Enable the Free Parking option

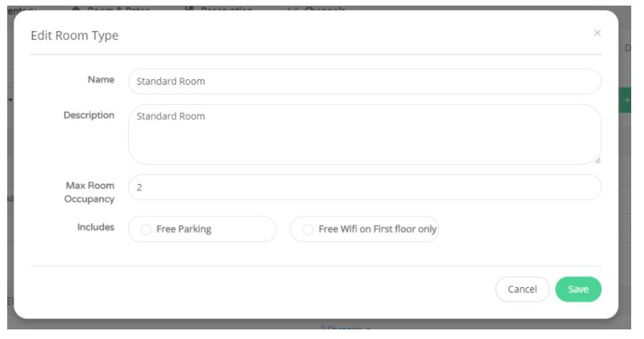146,229
